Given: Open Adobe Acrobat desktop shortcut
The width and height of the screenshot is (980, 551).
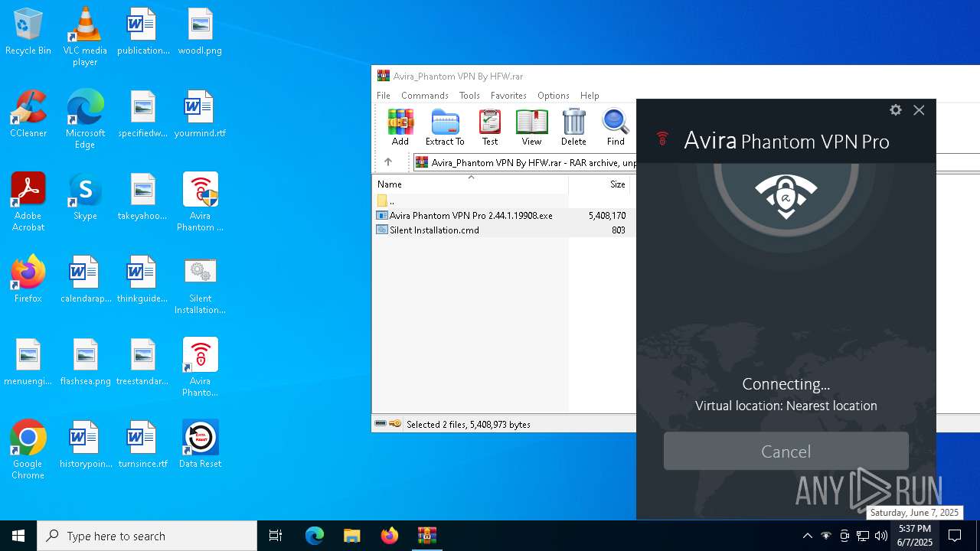Looking at the screenshot, I should coord(28,202).
